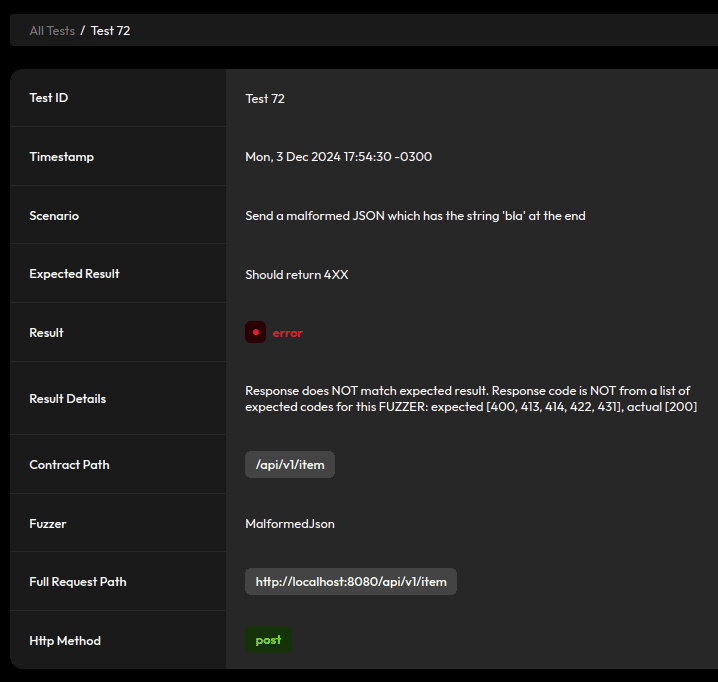Click the timestamp value Mon, 3 Dec 2024
This screenshot has height=682, width=718.
click(x=338, y=157)
